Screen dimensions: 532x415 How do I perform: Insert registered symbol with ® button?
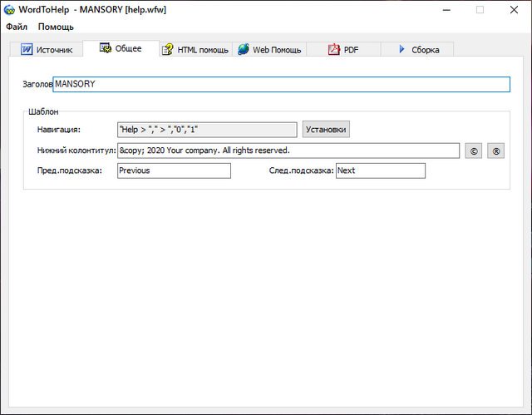point(495,151)
